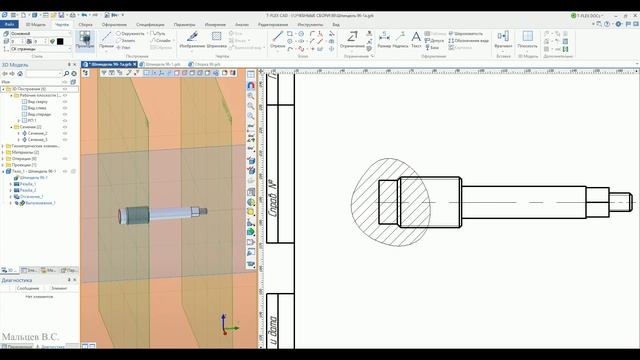Insert a Шероховатость roughness symbol
This screenshot has height=360, width=640.
tap(466, 33)
